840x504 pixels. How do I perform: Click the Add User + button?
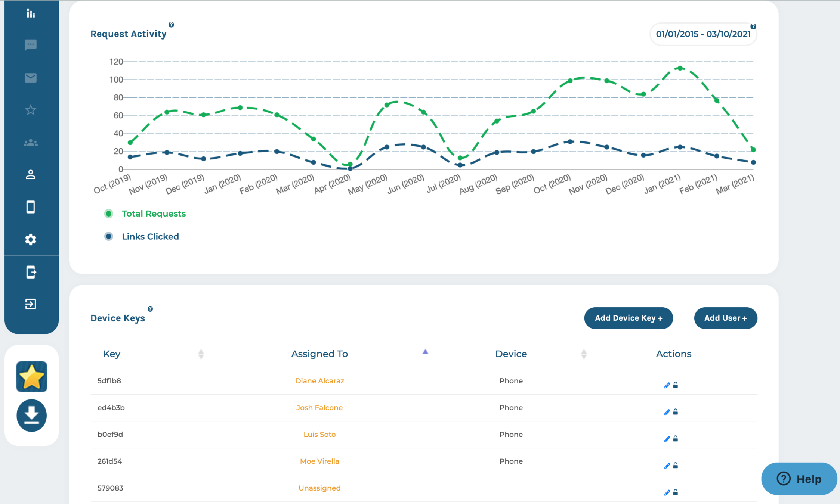(x=725, y=318)
